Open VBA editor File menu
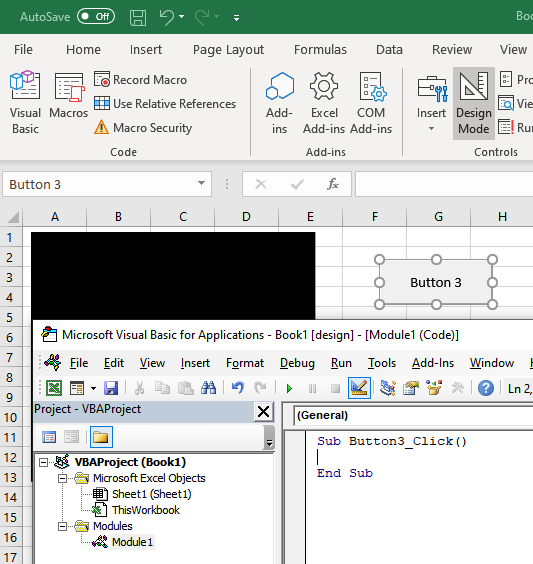 79,363
